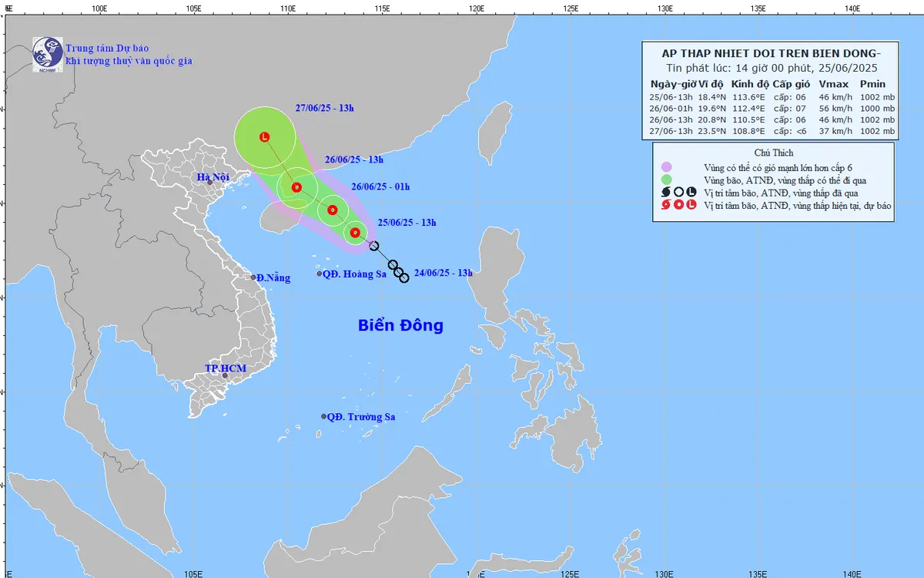Viewport: 924px width, 578px height.
Task: Click the red storm marker for 26/06/25 - 01h
Action: [333, 210]
